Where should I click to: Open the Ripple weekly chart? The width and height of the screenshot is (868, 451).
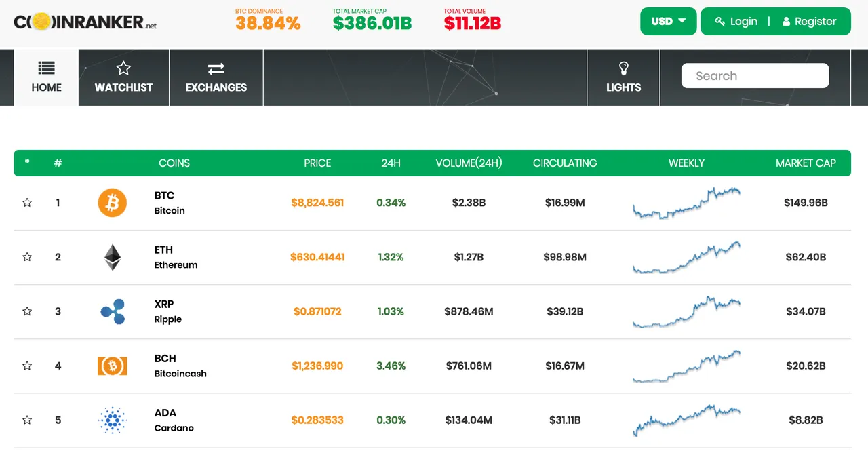(686, 311)
